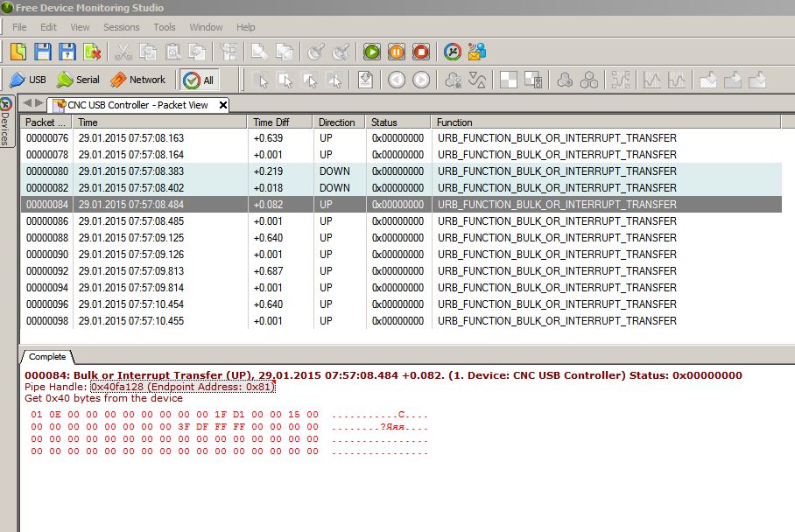
Task: Click the document with down arrow icon
Action: (365, 80)
